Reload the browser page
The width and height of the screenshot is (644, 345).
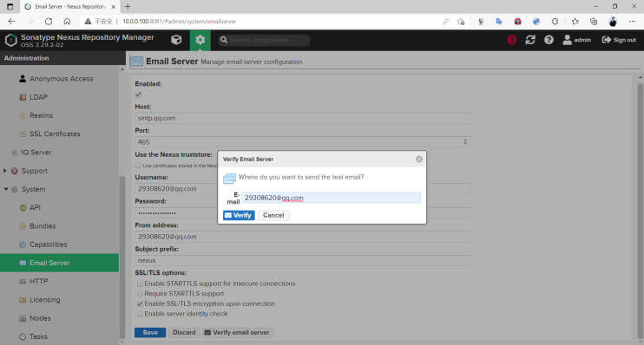(x=49, y=22)
